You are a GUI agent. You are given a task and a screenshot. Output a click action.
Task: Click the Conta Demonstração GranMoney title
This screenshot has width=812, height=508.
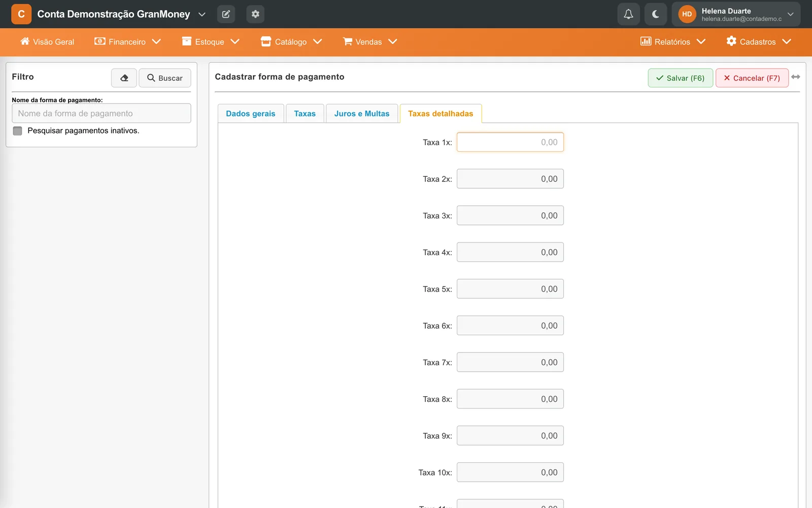(114, 14)
